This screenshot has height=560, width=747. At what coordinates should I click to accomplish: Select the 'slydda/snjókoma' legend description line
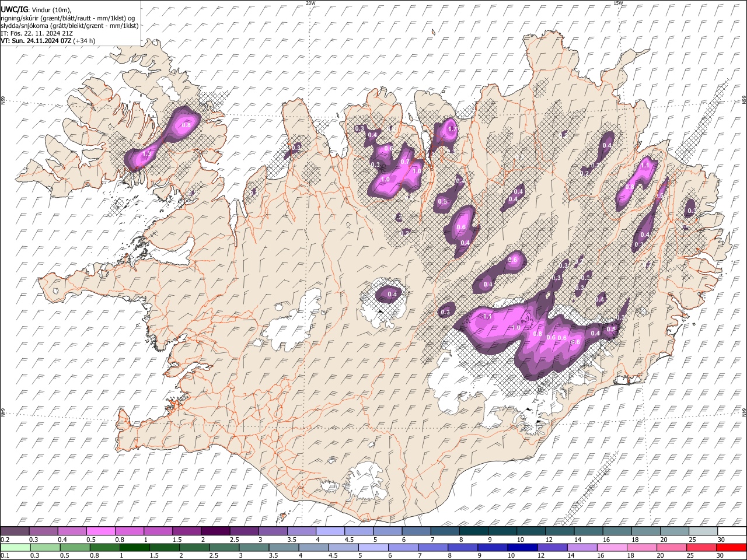click(x=70, y=26)
